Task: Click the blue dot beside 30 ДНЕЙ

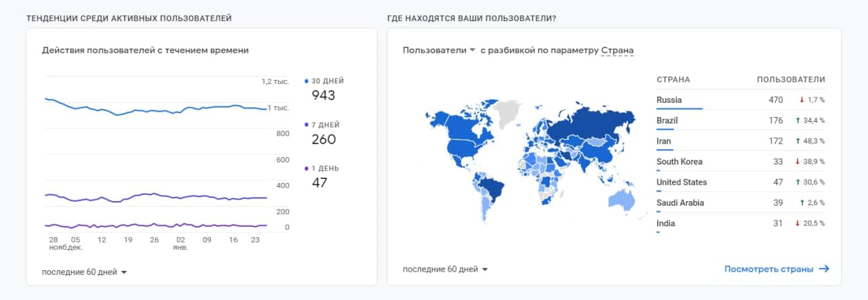Action: point(307,81)
